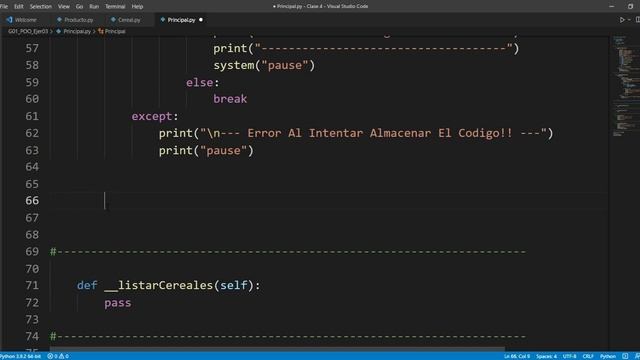The image size is (640, 360).
Task: Click the 'break' statement on line 60
Action: pyautogui.click(x=230, y=99)
